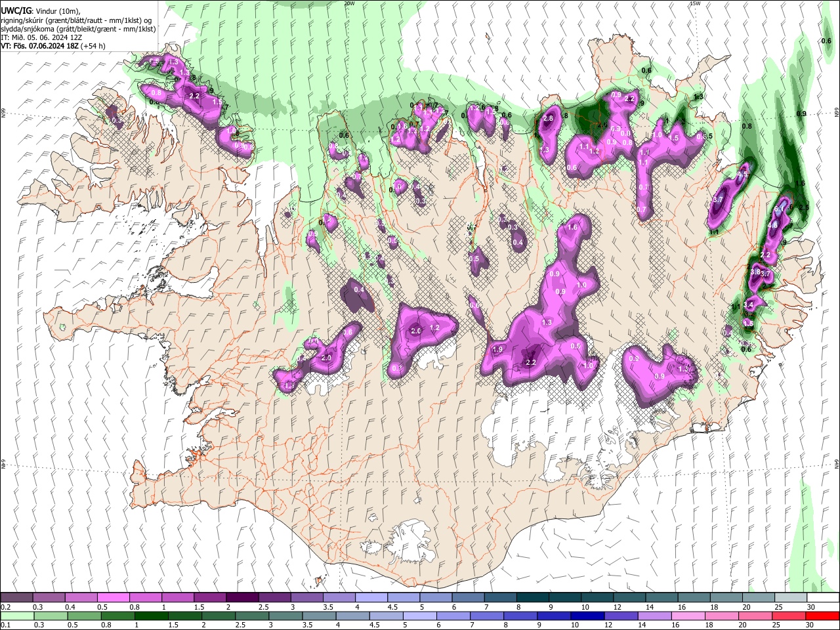Click the 'UWC/IG: Vindur (10m),' title line
This screenshot has width=840, height=630.
41,10
